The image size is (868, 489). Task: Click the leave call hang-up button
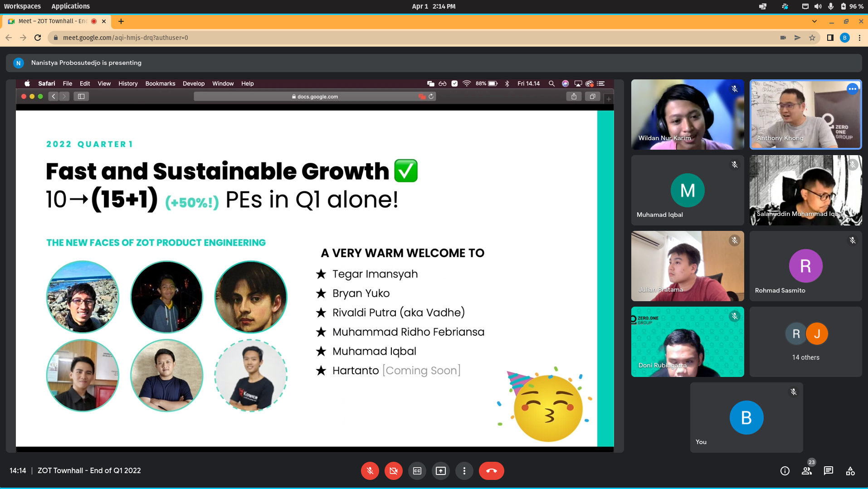(491, 471)
